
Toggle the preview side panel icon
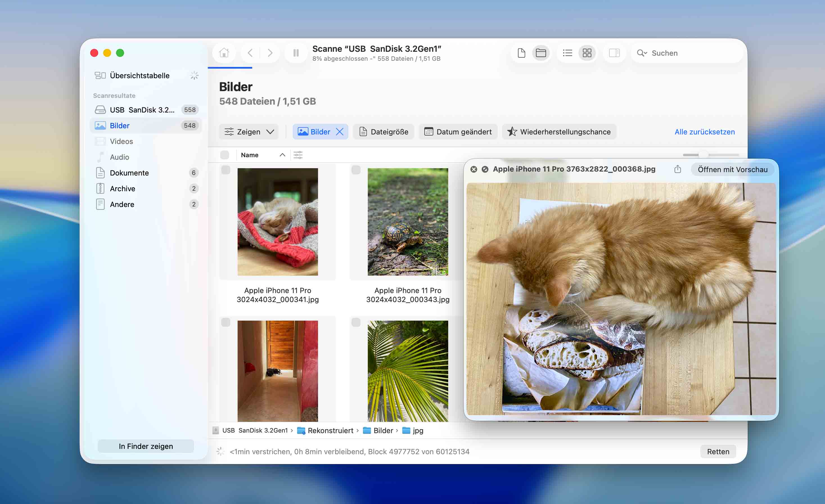click(614, 53)
